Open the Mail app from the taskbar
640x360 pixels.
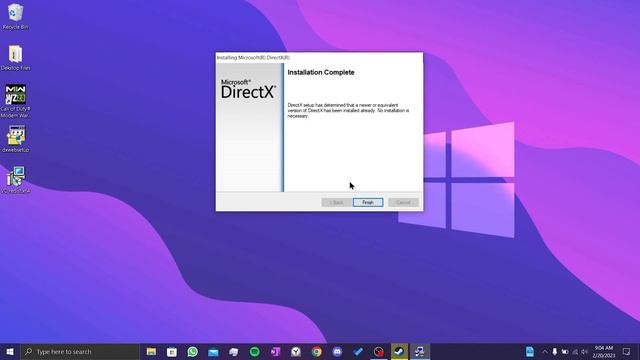(x=213, y=352)
